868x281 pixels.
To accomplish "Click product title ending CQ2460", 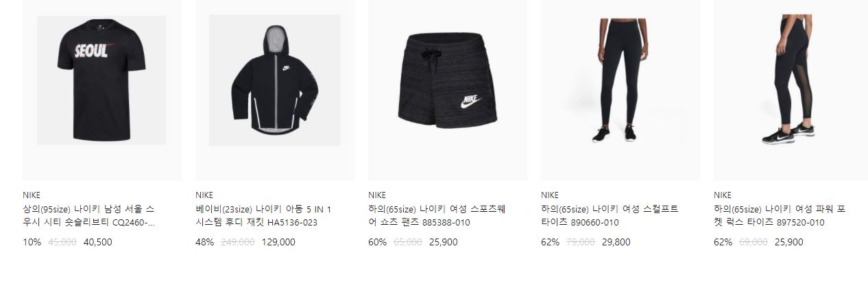I will click(88, 216).
